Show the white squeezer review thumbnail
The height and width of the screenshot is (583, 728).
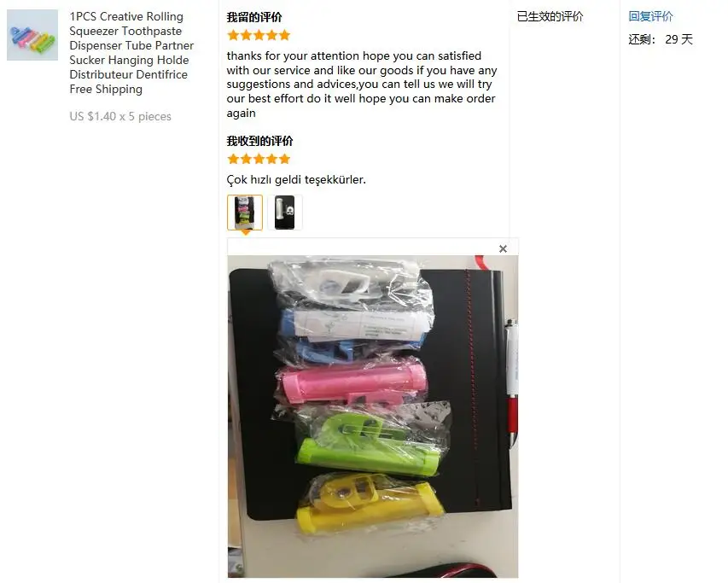(284, 213)
